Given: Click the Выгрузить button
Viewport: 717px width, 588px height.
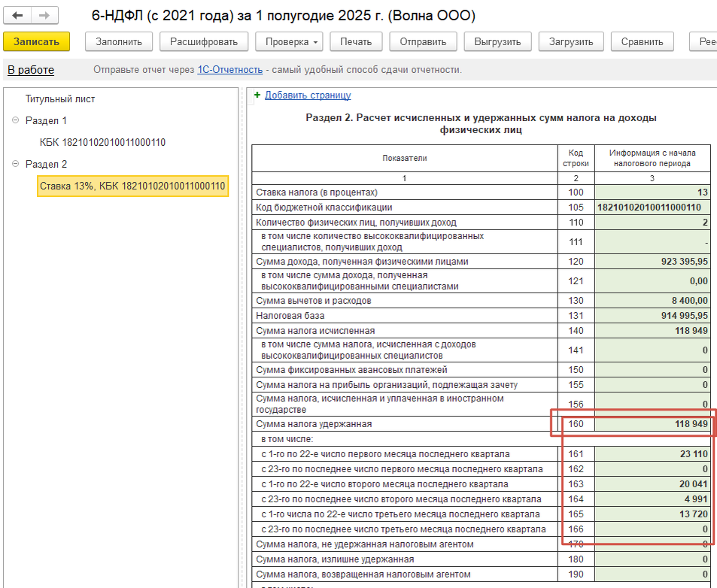Looking at the screenshot, I should click(497, 41).
